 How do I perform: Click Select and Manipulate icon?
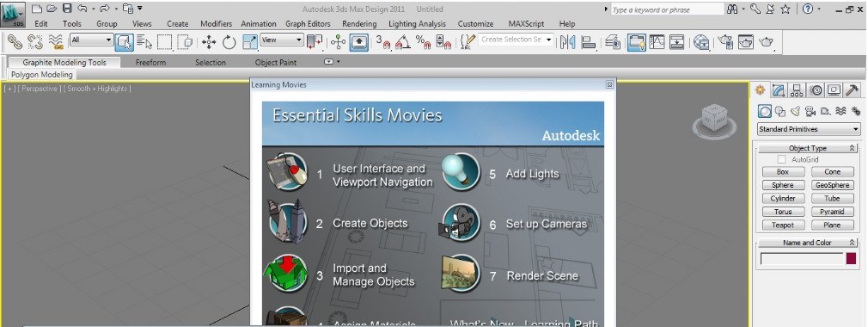[x=338, y=42]
